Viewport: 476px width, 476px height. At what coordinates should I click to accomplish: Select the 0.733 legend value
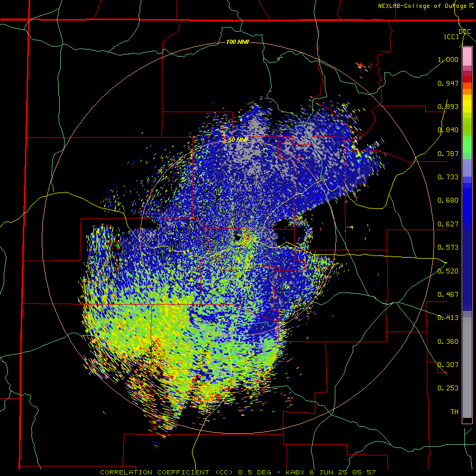(448, 177)
